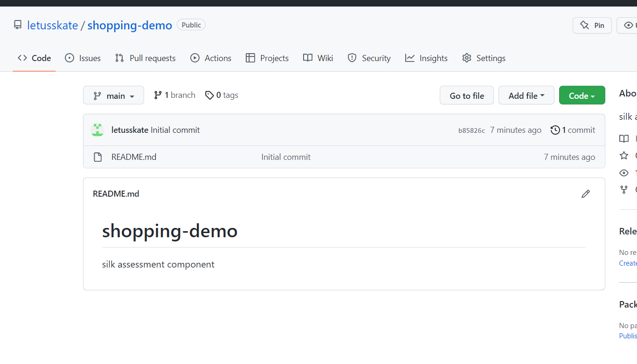Image resolution: width=637 pixels, height=364 pixels.
Task: Visit the letusskate owner profile link
Action: point(53,25)
